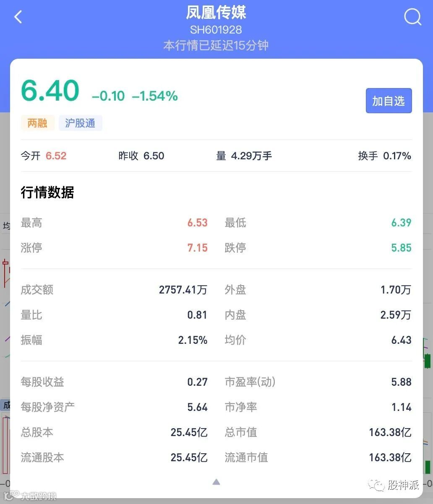
Task: Select the 流通市值 label
Action: [x=246, y=457]
